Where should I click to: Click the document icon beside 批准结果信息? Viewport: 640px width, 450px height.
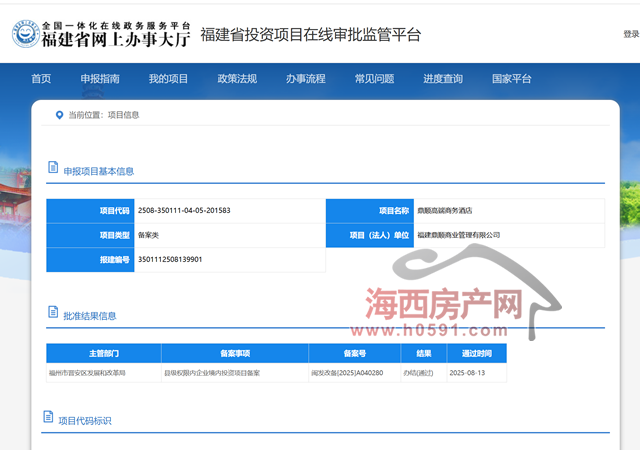[x=53, y=312]
